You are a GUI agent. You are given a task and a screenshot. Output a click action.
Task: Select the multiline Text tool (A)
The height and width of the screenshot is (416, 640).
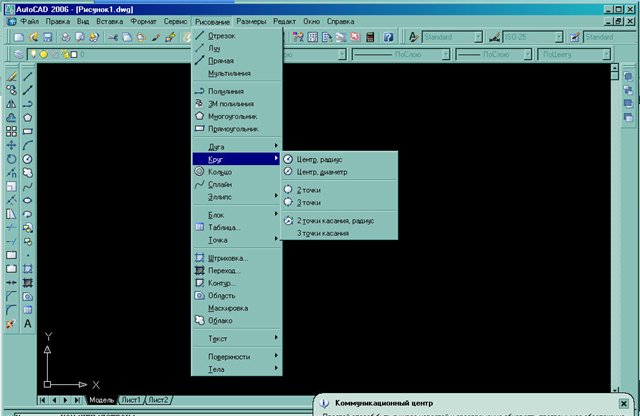coord(28,324)
